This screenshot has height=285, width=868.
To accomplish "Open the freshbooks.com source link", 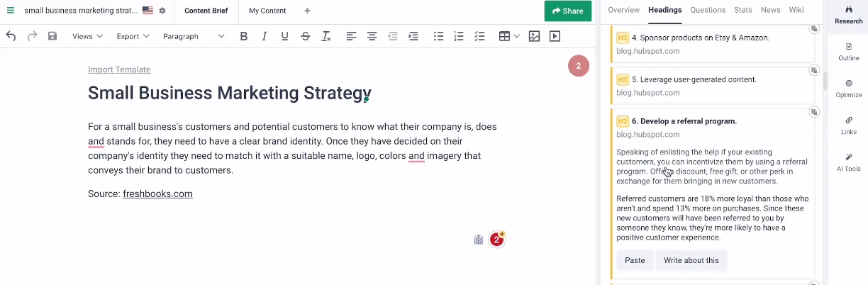I will click(157, 194).
